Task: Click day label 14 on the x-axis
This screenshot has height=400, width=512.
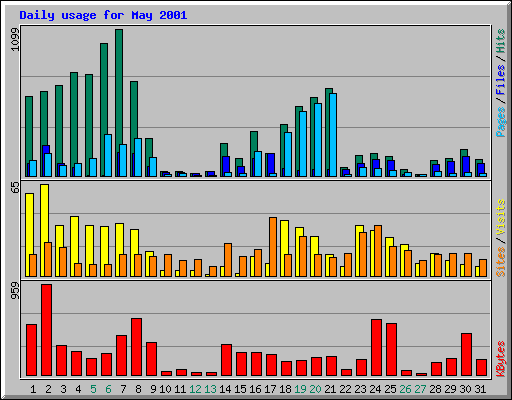Action: [225, 389]
